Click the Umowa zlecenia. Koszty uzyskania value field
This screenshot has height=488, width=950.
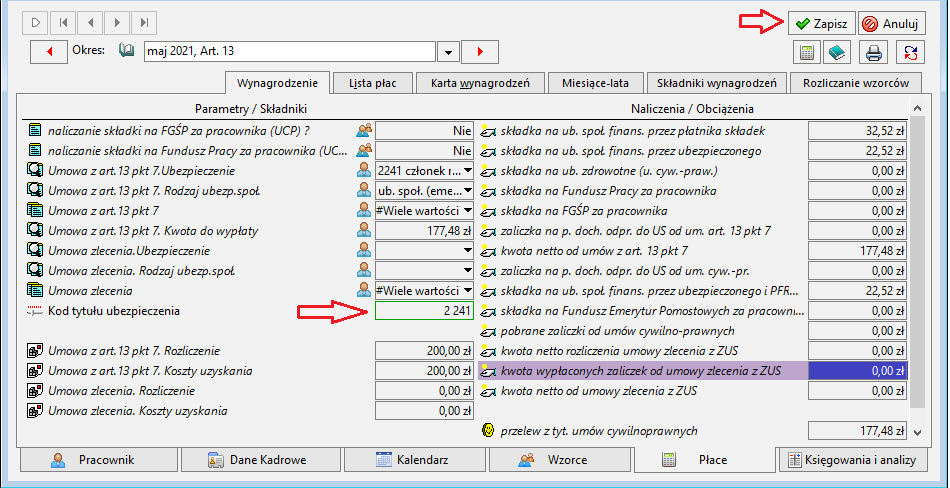pyautogui.click(x=424, y=411)
